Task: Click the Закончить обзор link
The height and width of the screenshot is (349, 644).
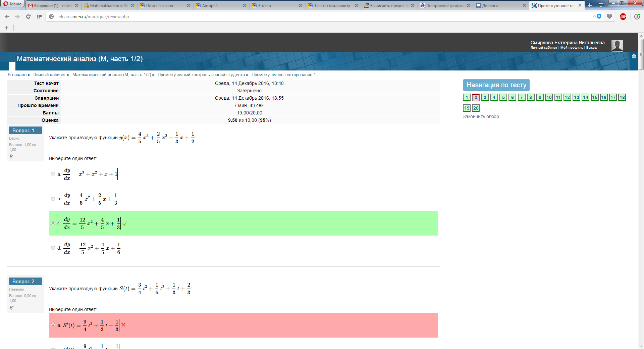Action: pyautogui.click(x=481, y=116)
